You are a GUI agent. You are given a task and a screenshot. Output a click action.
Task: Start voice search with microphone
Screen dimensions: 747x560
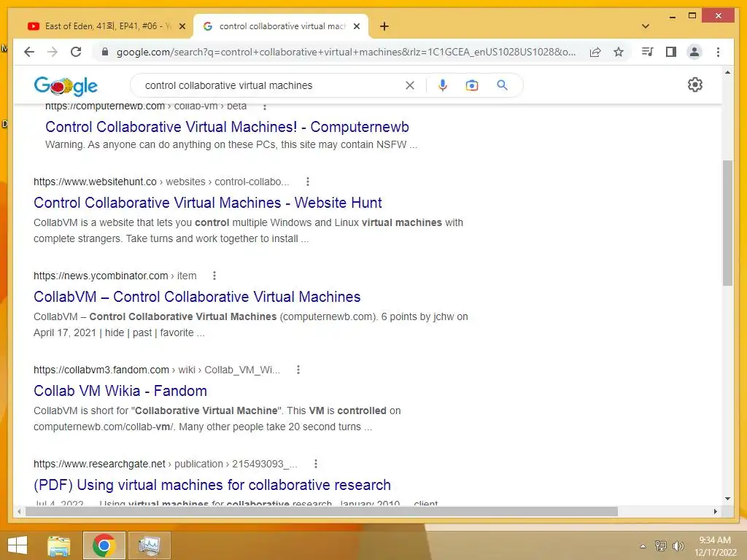click(x=443, y=85)
